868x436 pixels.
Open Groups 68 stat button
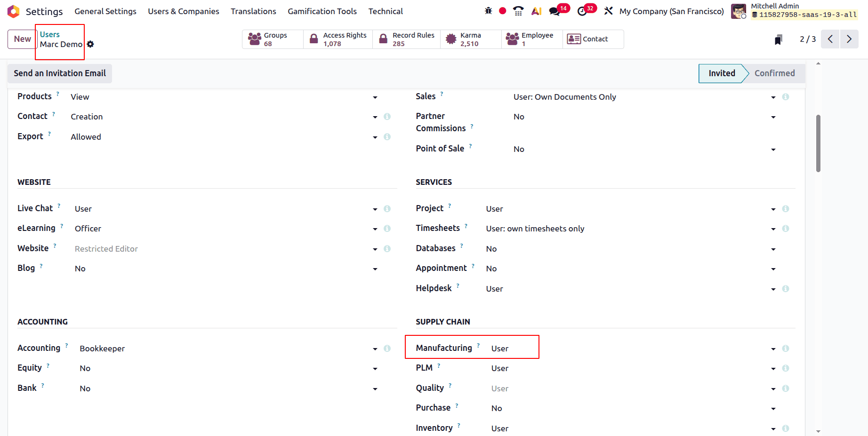pos(273,39)
